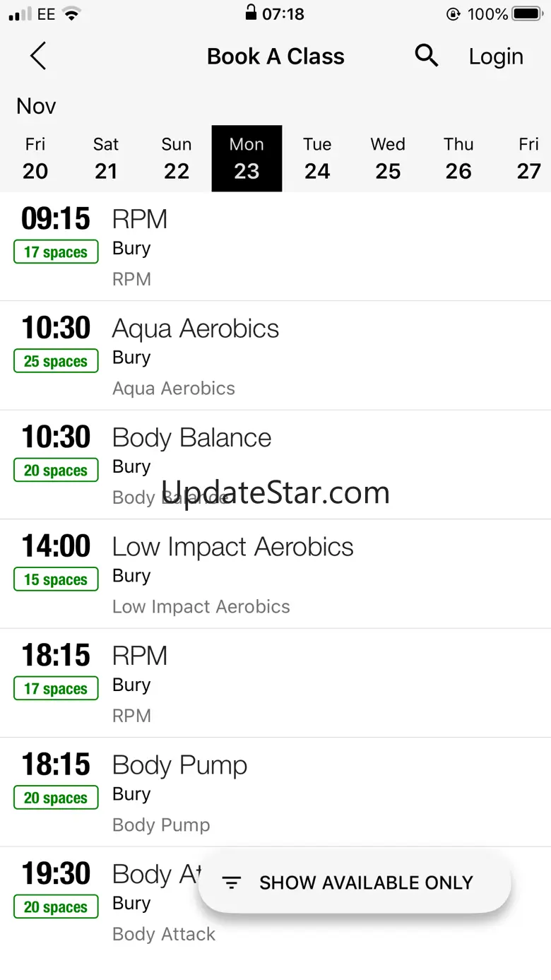
Task: Open the 09:15 RPM class
Action: (x=275, y=247)
